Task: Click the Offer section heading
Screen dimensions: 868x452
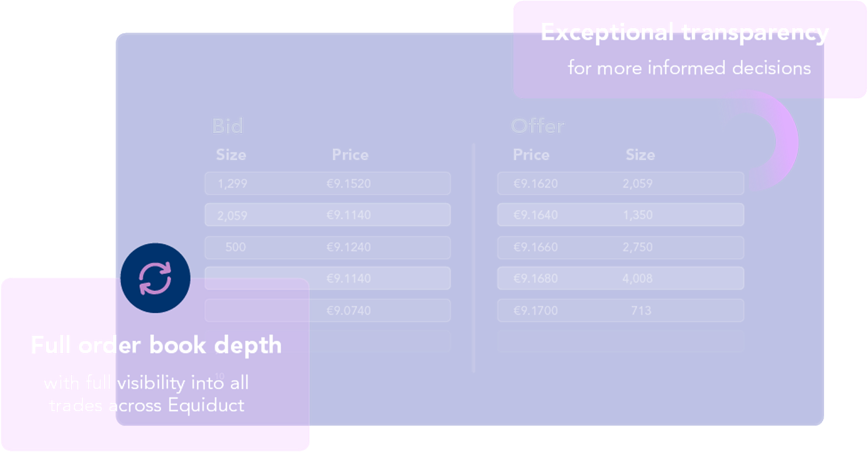Action: (x=538, y=126)
